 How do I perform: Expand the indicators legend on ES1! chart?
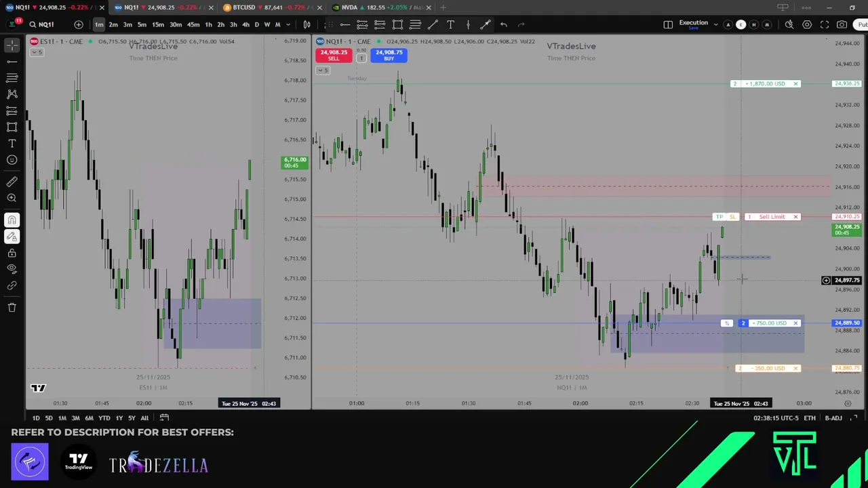(37, 52)
